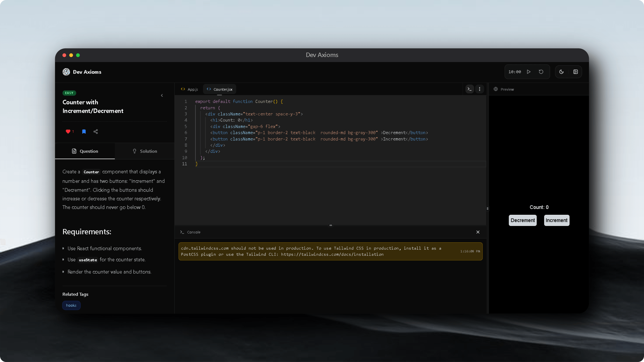Click the Increment button in the preview

556,220
